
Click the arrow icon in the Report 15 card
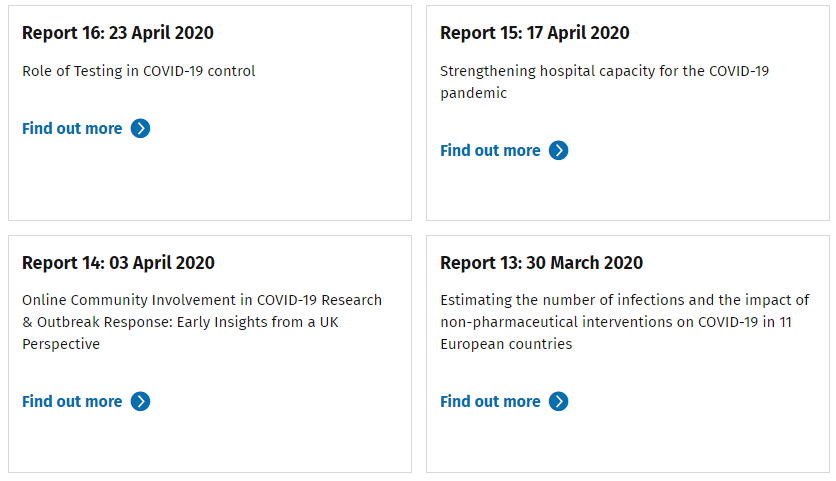click(x=559, y=150)
